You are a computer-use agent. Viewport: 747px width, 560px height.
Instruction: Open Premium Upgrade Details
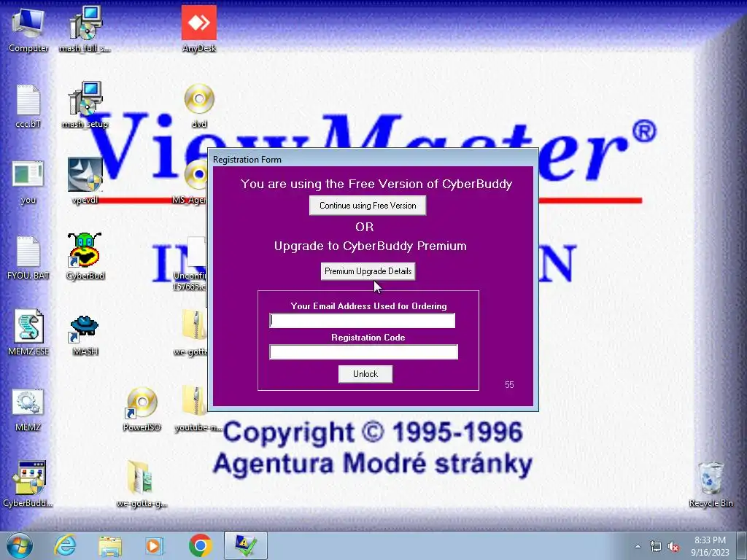[368, 271]
